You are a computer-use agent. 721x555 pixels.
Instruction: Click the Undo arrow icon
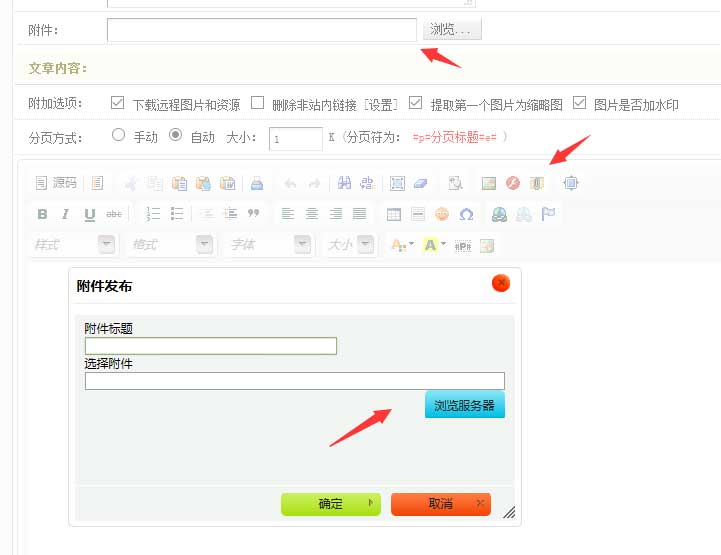pos(290,184)
